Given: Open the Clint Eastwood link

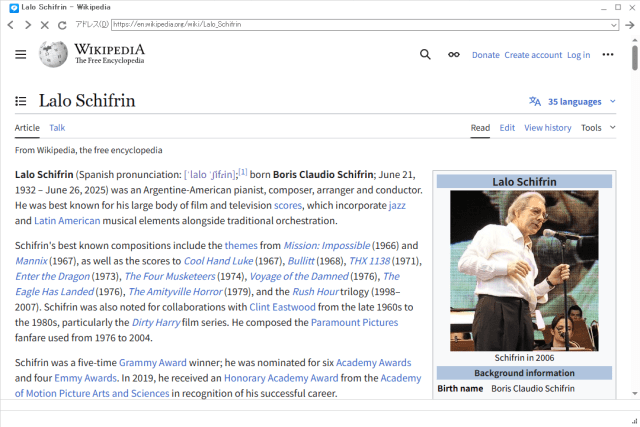Looking at the screenshot, I should pyautogui.click(x=282, y=307).
